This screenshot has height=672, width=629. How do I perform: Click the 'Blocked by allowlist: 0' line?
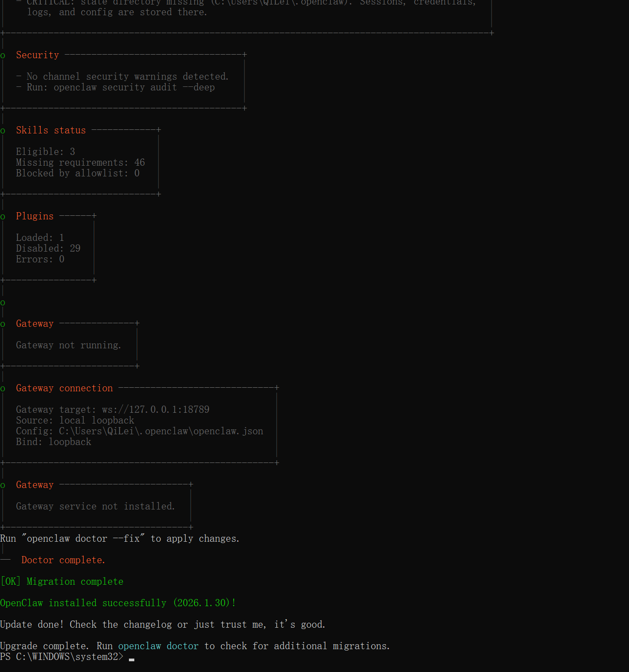77,173
